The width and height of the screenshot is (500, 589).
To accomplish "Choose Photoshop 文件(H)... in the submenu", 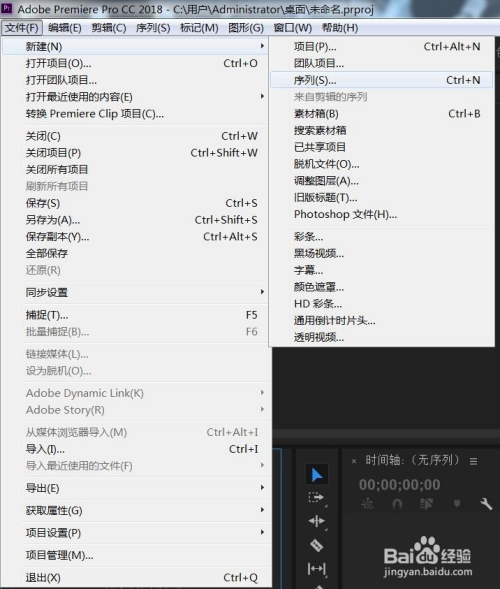I will pyautogui.click(x=381, y=214).
